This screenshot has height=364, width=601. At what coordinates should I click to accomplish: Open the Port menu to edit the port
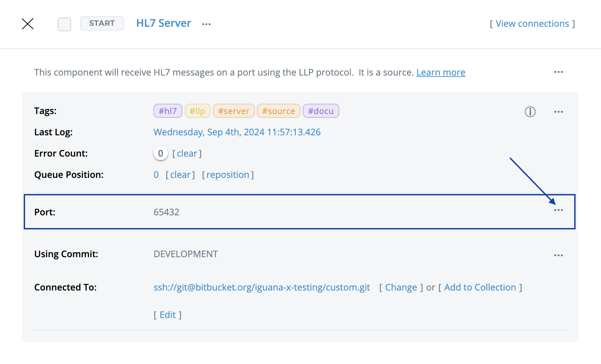[558, 210]
